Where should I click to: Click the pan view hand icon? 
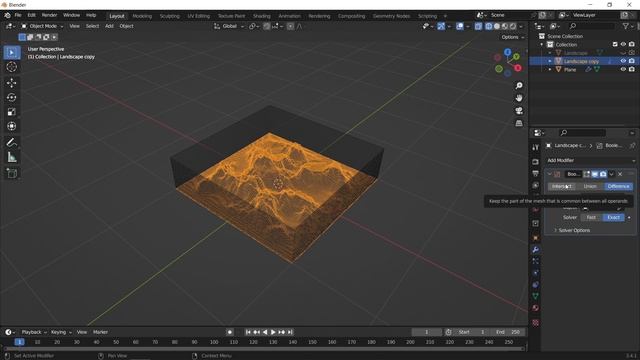pos(519,98)
